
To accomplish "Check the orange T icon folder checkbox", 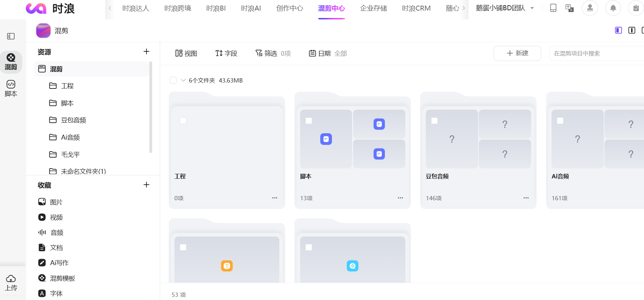I will click(x=183, y=247).
